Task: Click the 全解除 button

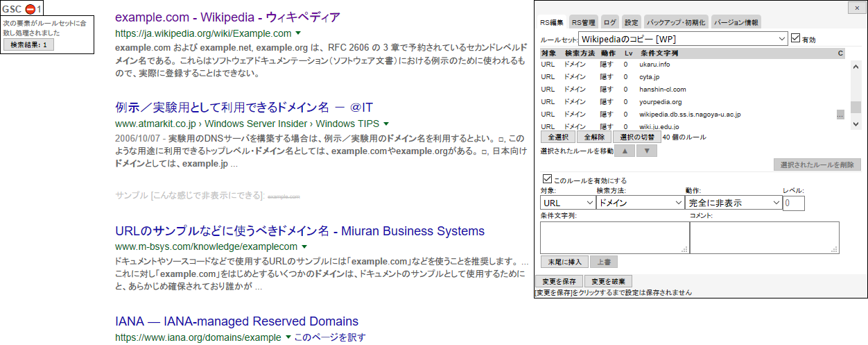Action: (x=593, y=137)
